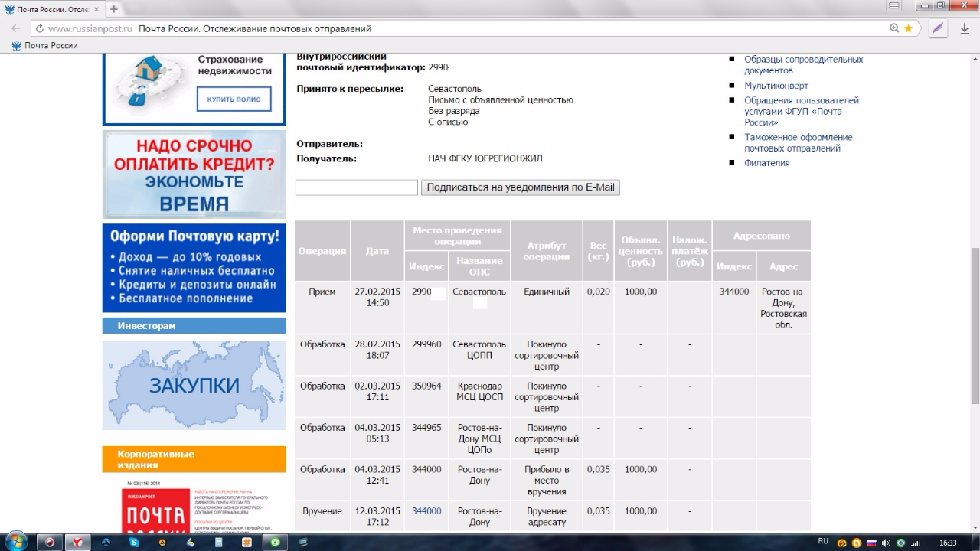This screenshot has width=980, height=551.
Task: Click the Купить полис insurance button
Action: [234, 99]
